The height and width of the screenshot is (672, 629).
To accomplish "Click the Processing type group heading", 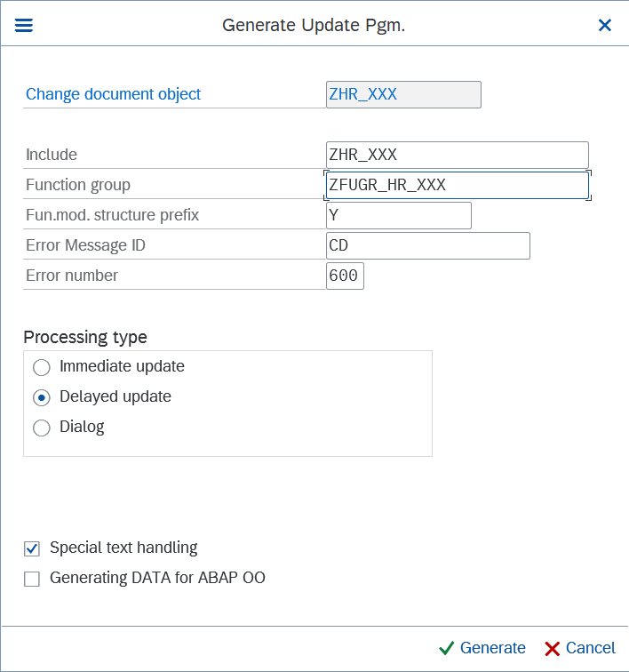I will click(85, 337).
